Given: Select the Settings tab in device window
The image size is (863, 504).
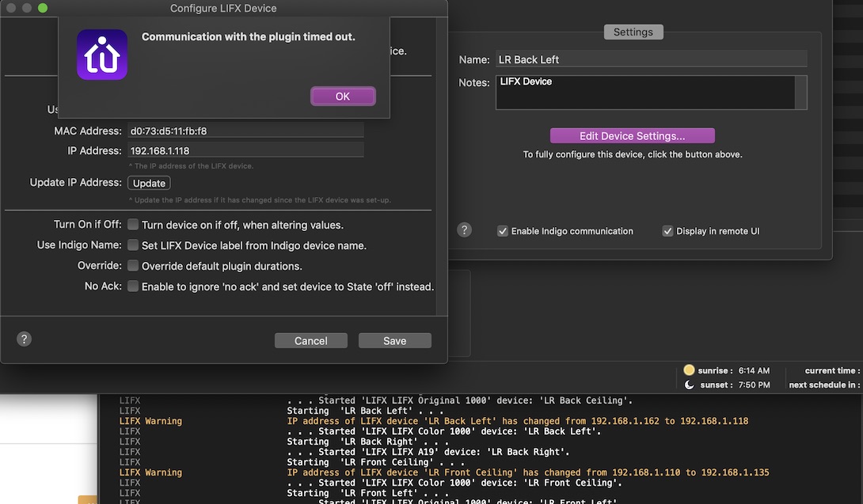Looking at the screenshot, I should tap(633, 32).
